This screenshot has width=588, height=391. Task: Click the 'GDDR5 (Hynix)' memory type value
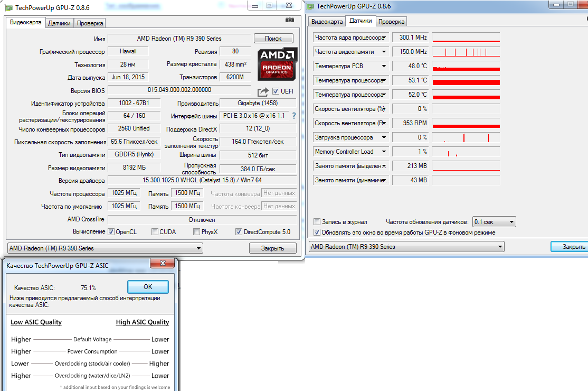click(134, 154)
